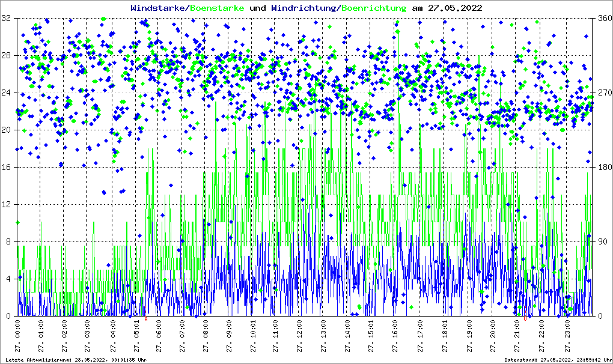Click the 360 degree label on right axis
The width and height of the screenshot is (613, 364).
click(604, 18)
